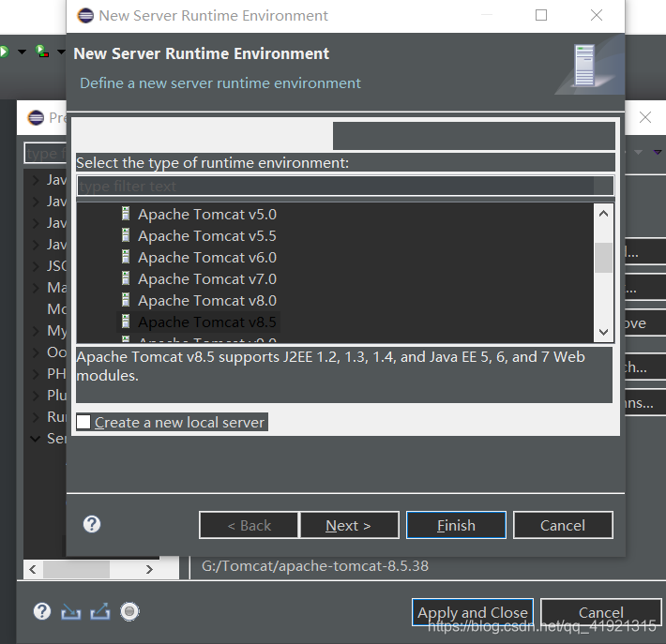
Task: Expand the Mylyn tree node in Preferences
Action: click(x=36, y=331)
